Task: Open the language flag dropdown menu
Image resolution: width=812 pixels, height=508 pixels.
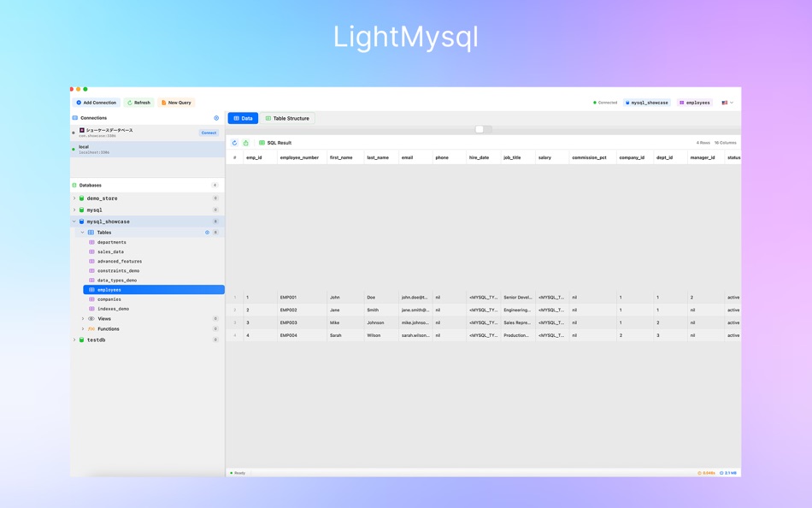Action: (x=725, y=102)
